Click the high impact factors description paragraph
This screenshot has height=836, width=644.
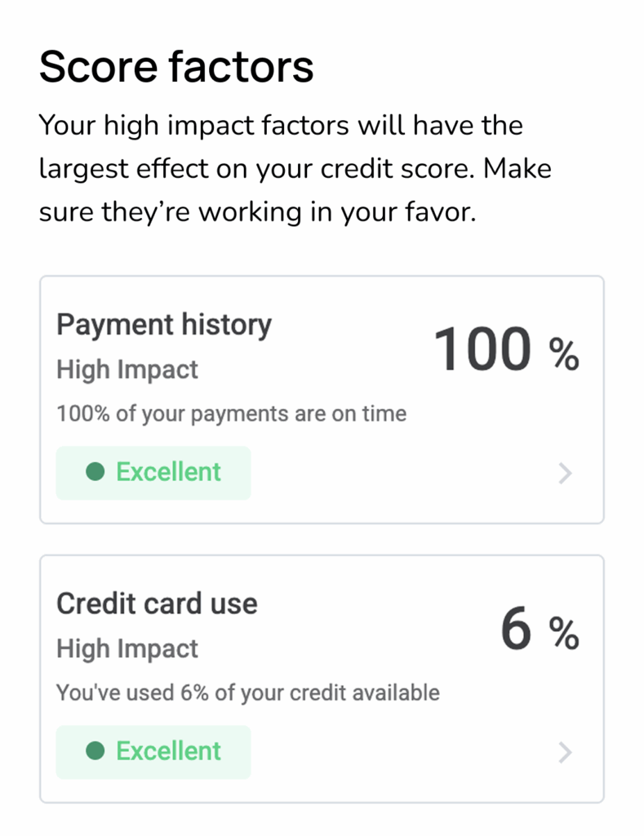pyautogui.click(x=295, y=169)
